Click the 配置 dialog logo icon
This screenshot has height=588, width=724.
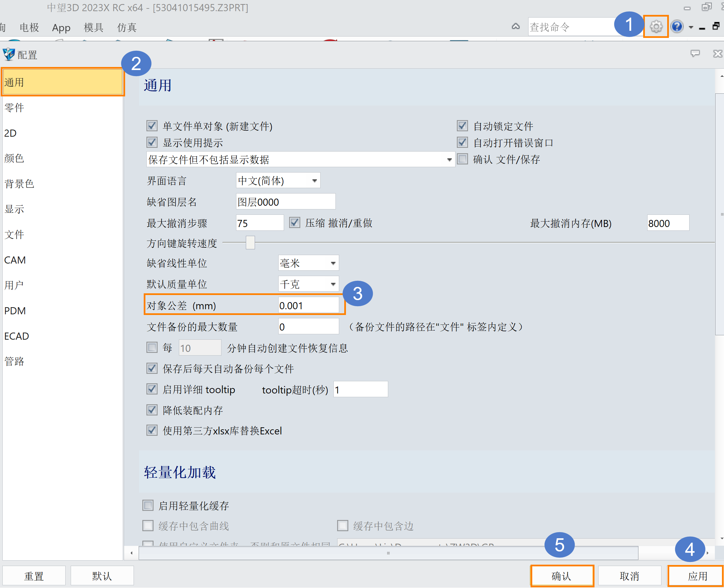pos(8,54)
